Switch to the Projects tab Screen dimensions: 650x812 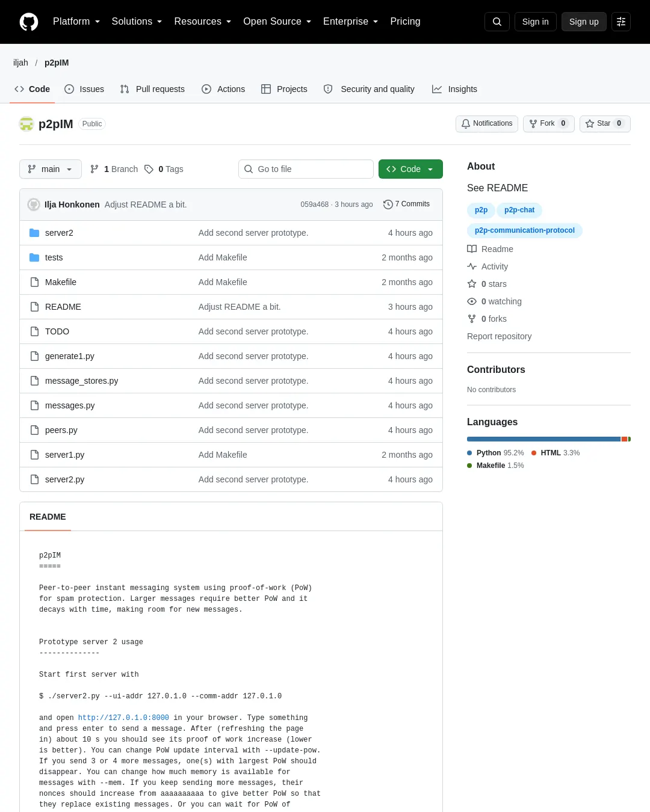click(284, 89)
